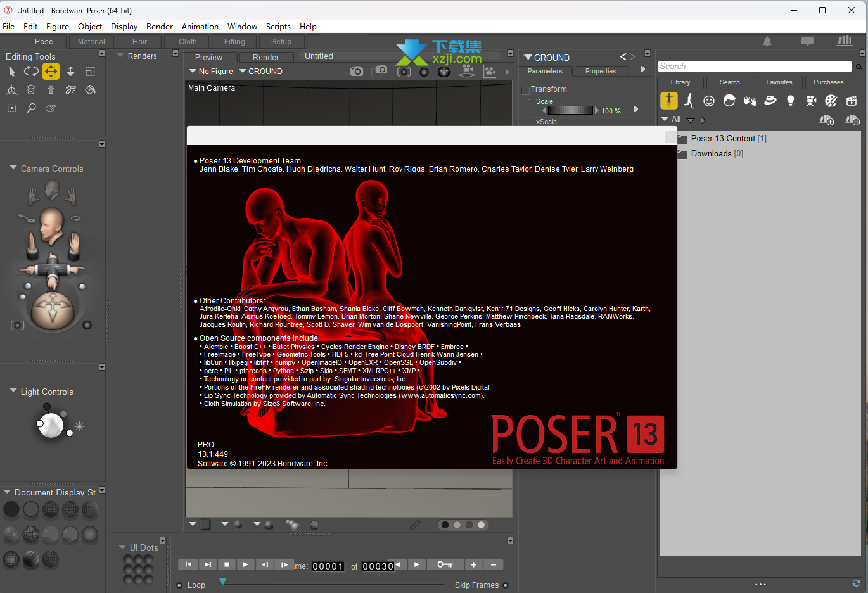Image resolution: width=868 pixels, height=593 pixels.
Task: Toggle the Skip Frames option
Action: 506,585
